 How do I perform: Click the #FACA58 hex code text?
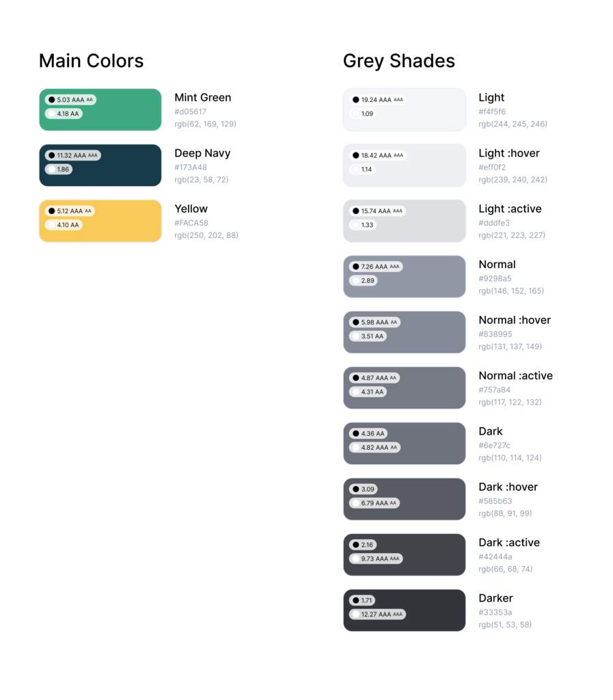(x=191, y=223)
